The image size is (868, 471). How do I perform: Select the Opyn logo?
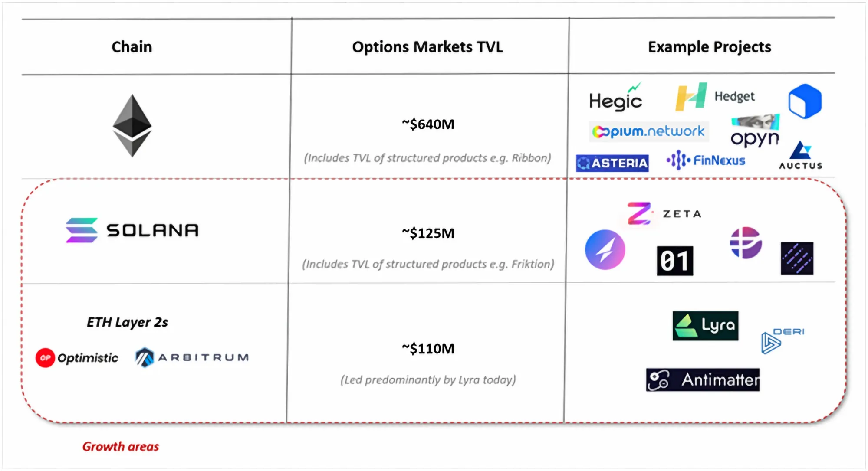(x=755, y=132)
